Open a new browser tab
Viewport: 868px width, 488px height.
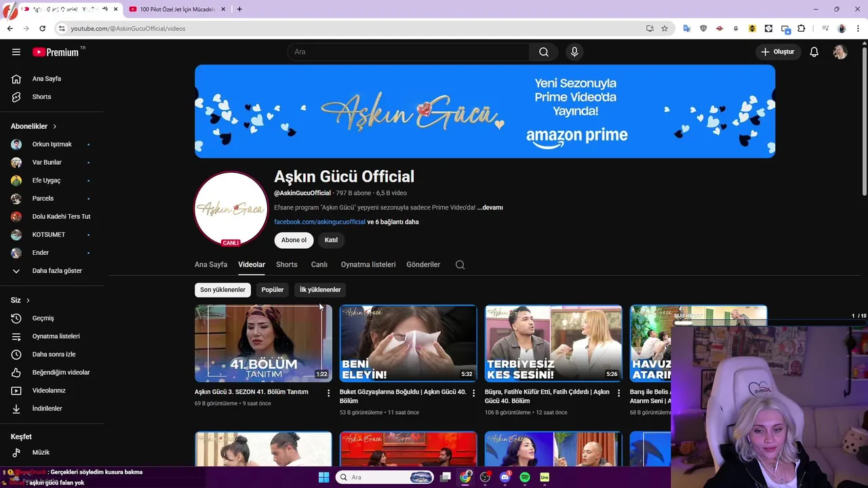pos(239,9)
